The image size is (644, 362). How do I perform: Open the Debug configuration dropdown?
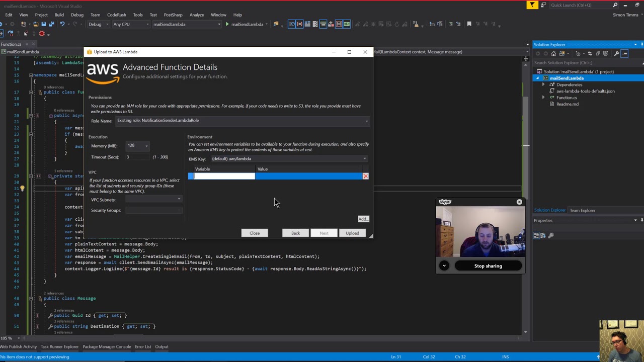point(98,24)
